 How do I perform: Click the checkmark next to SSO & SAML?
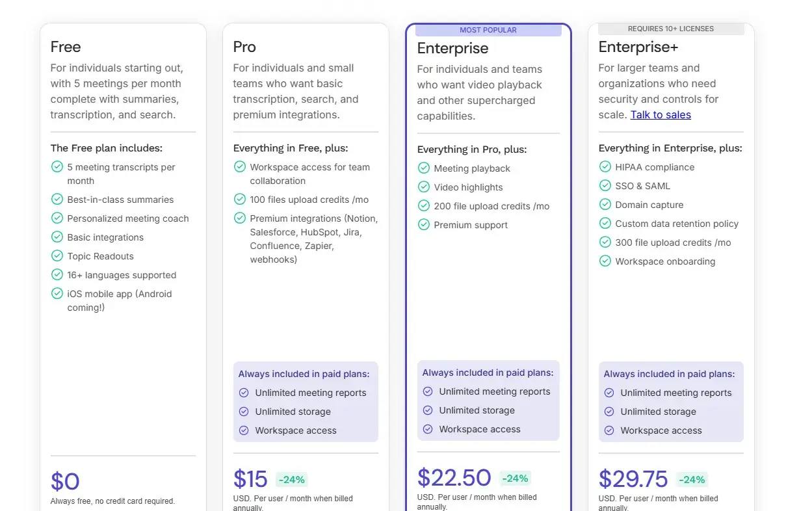pyautogui.click(x=605, y=186)
